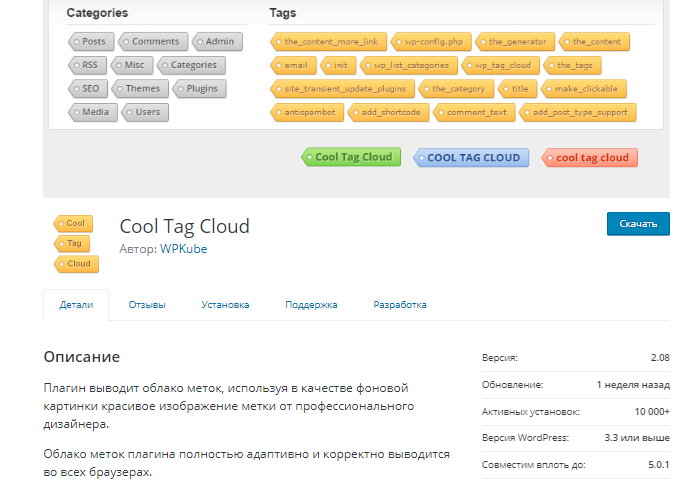Click the version value 2.08
693x485 pixels.
click(660, 358)
